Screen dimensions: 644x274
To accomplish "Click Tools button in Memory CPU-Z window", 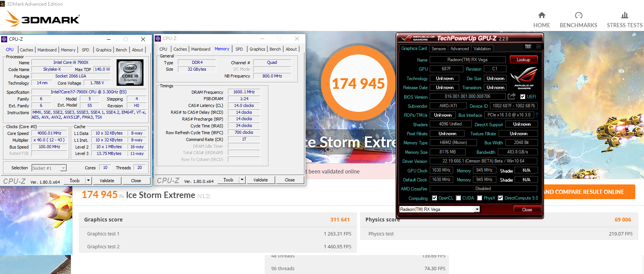I will pos(228,180).
